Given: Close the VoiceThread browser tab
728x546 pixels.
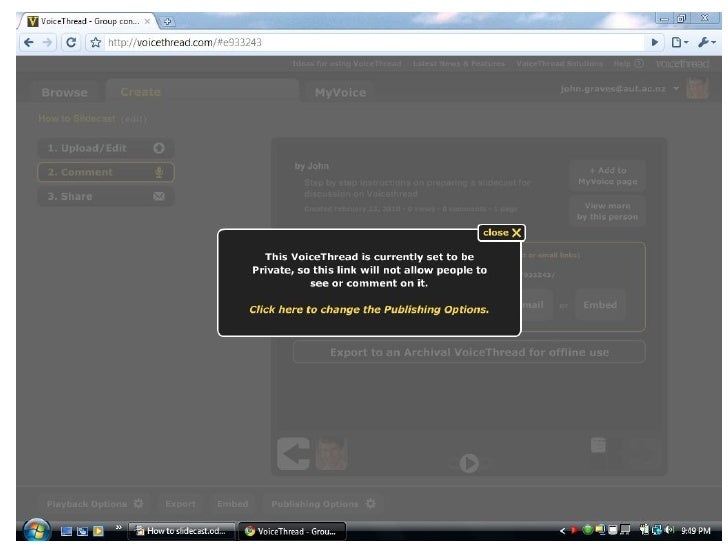Looking at the screenshot, I should tap(147, 21).
